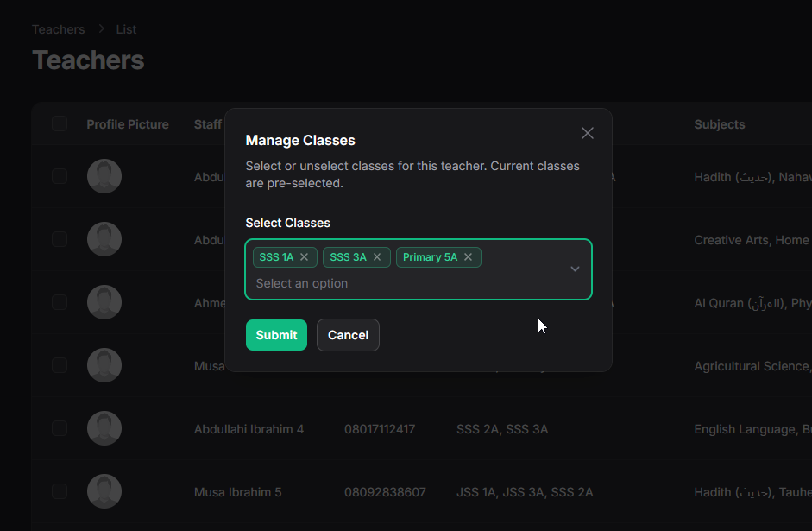Click the breadcrumb chevron separator
The width and height of the screenshot is (812, 531).
101,29
